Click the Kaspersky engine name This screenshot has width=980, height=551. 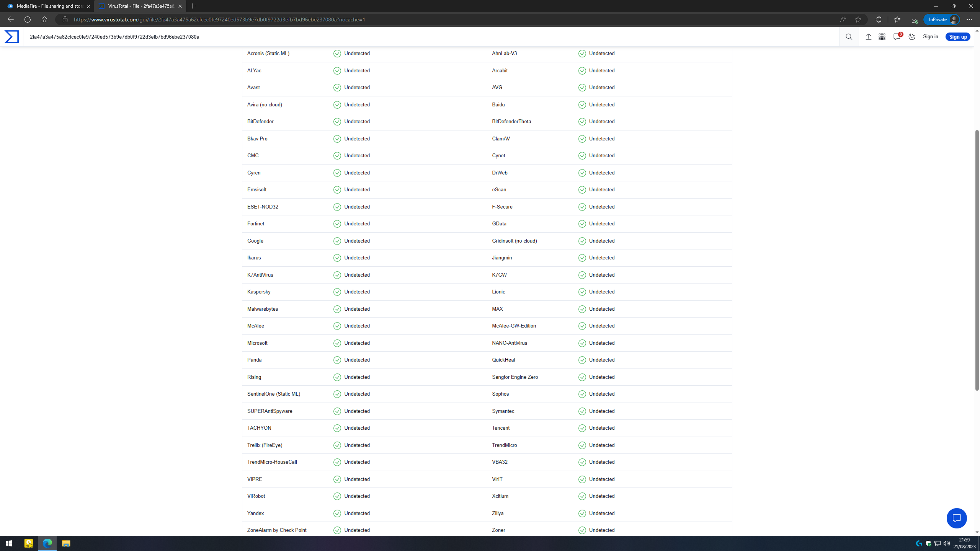(259, 292)
